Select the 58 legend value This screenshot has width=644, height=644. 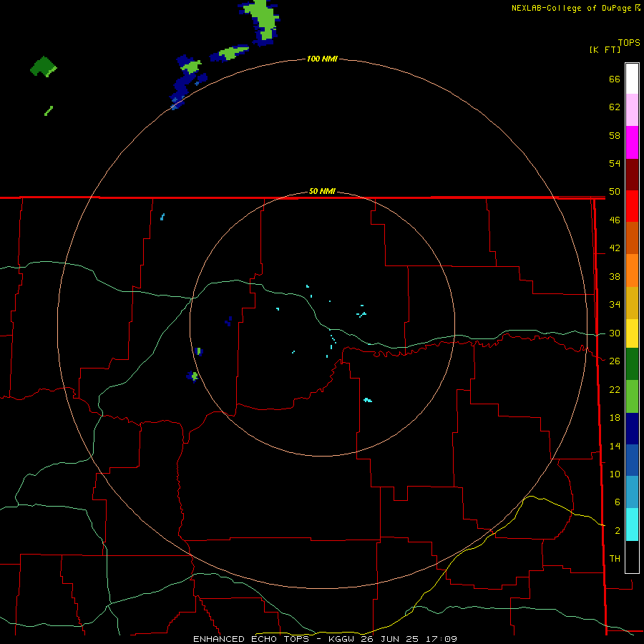click(x=615, y=135)
